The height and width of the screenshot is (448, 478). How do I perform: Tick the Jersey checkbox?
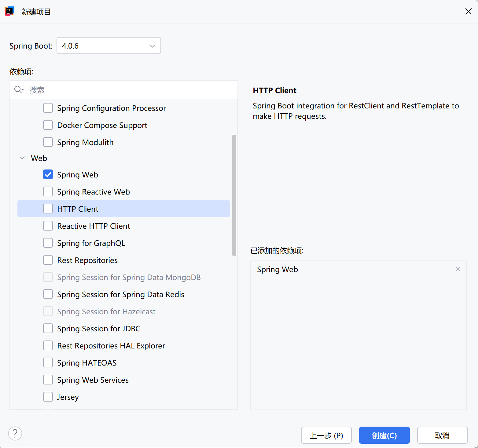[x=48, y=397]
